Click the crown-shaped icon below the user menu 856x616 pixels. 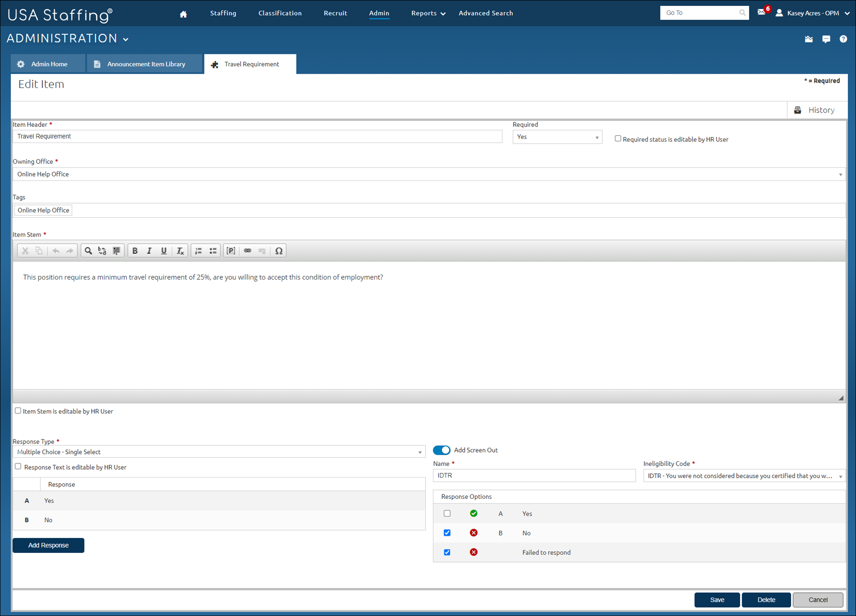[x=808, y=39]
